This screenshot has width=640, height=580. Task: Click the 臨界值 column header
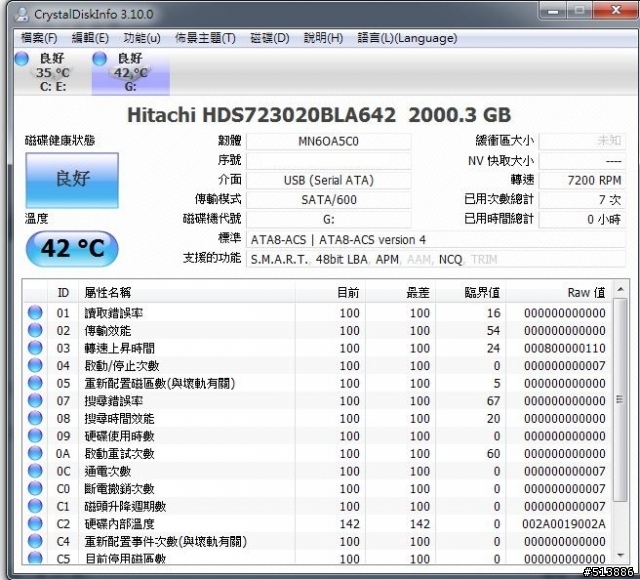pyautogui.click(x=471, y=293)
